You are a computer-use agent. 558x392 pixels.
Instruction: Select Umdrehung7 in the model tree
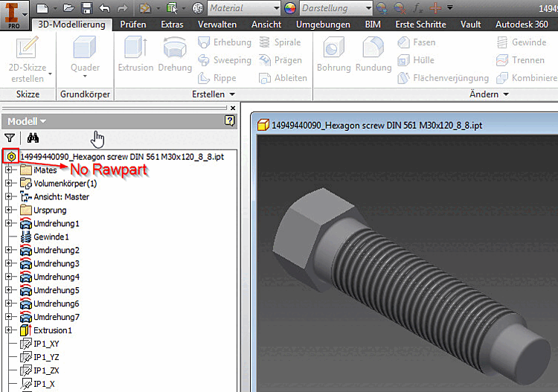[x=49, y=317]
